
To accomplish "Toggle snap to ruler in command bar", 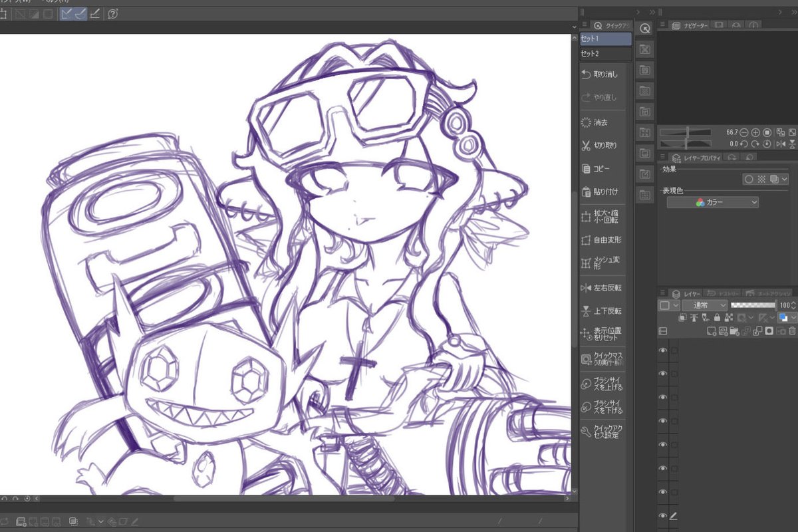I will [66, 13].
